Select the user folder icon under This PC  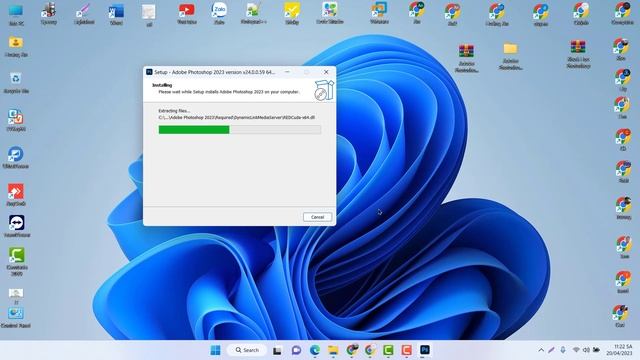[16, 46]
